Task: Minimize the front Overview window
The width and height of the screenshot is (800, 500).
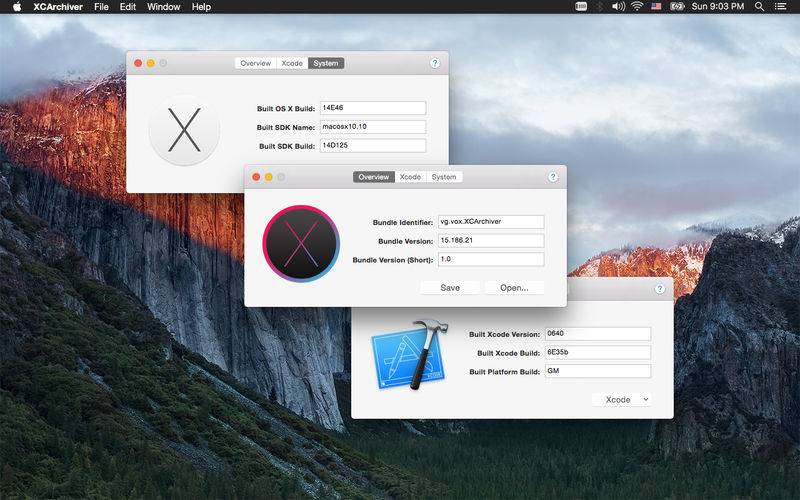Action: coord(269,177)
